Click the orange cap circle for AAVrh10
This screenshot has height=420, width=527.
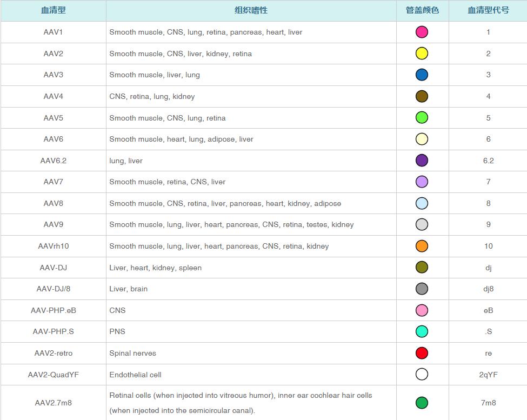coord(422,246)
